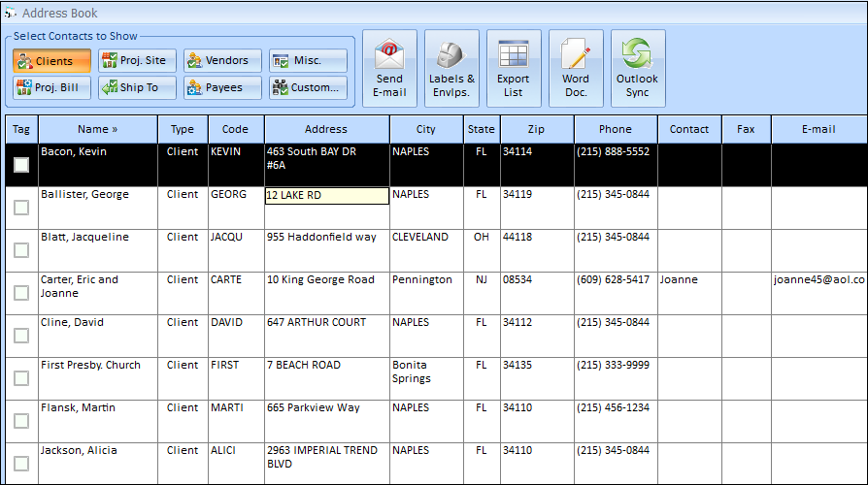
Task: Open Labels & Envlps. tool
Action: pyautogui.click(x=451, y=69)
